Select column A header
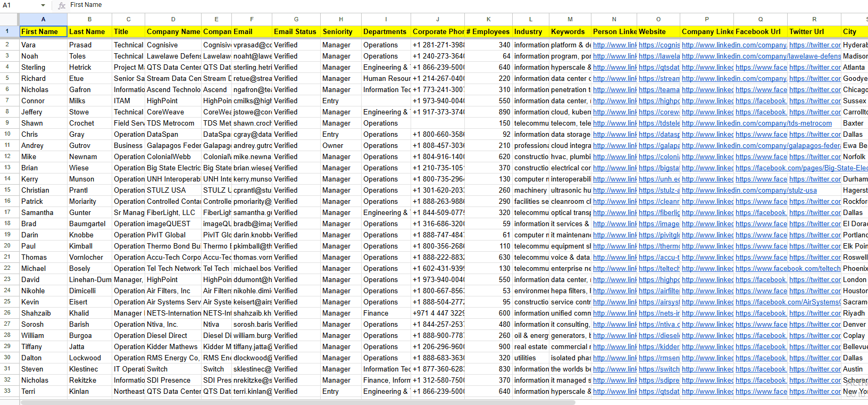The width and height of the screenshot is (868, 405). pyautogui.click(x=43, y=19)
